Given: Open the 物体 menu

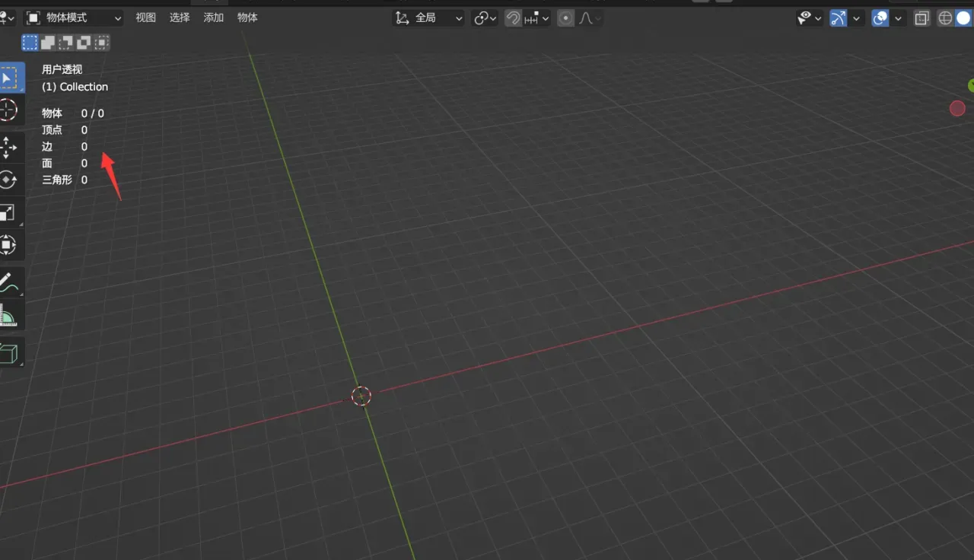Looking at the screenshot, I should point(247,17).
